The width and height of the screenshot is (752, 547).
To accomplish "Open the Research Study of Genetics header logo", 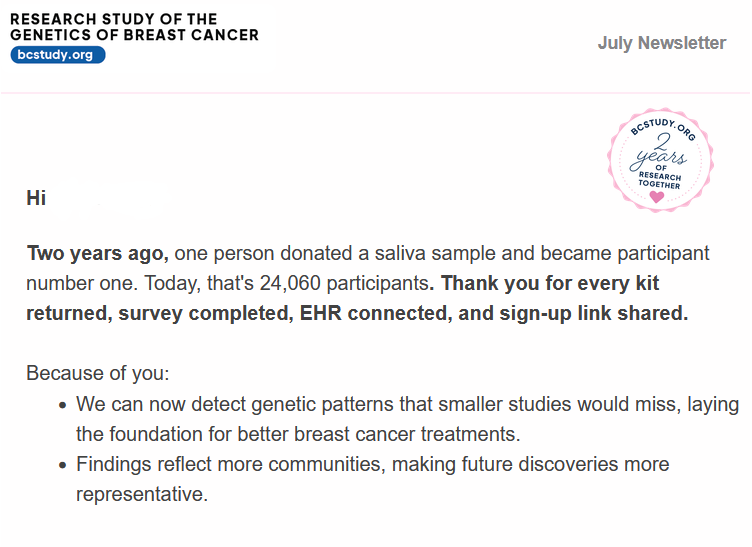I will point(134,37).
